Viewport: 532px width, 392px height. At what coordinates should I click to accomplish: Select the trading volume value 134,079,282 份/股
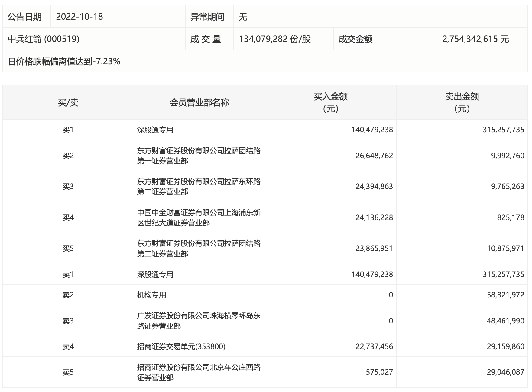pyautogui.click(x=274, y=39)
